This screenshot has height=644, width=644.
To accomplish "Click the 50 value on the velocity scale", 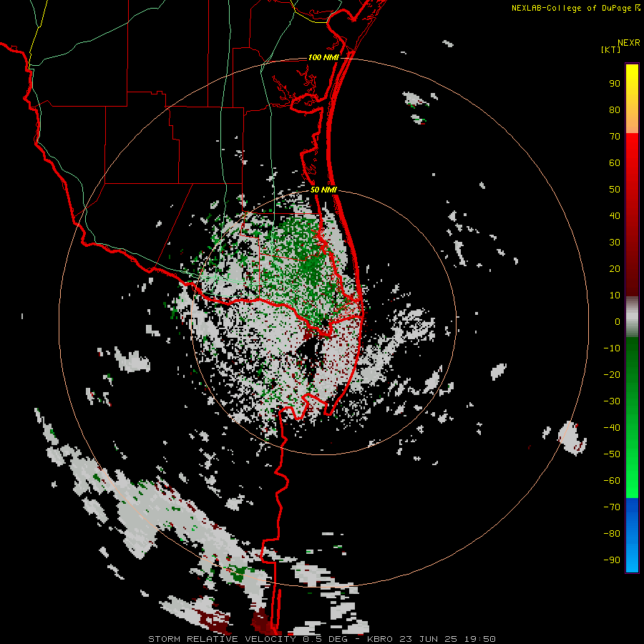I will [x=615, y=190].
